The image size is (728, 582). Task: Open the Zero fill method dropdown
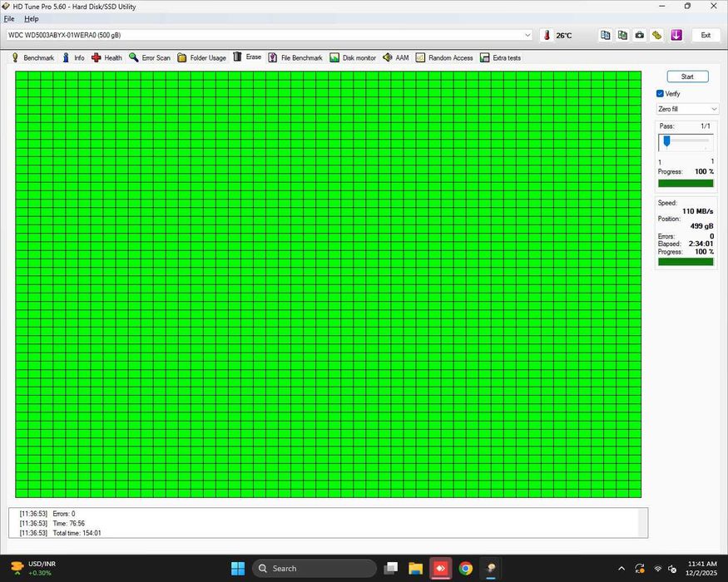click(687, 109)
